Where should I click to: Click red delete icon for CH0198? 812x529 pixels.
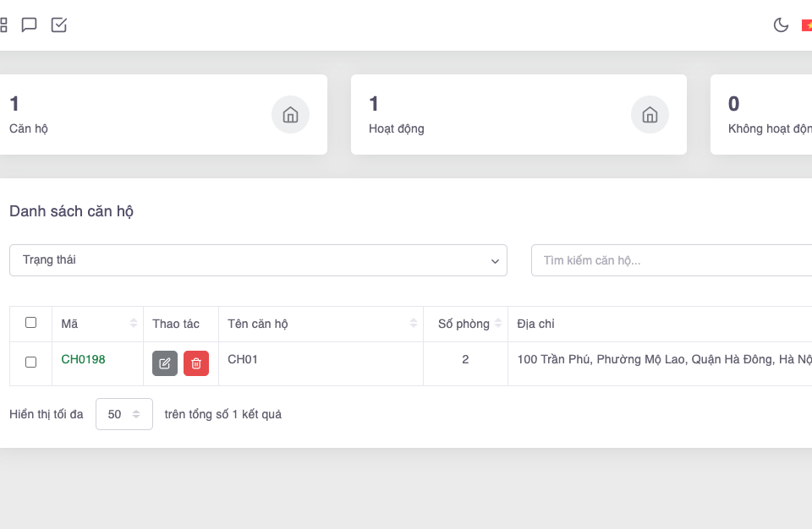196,363
